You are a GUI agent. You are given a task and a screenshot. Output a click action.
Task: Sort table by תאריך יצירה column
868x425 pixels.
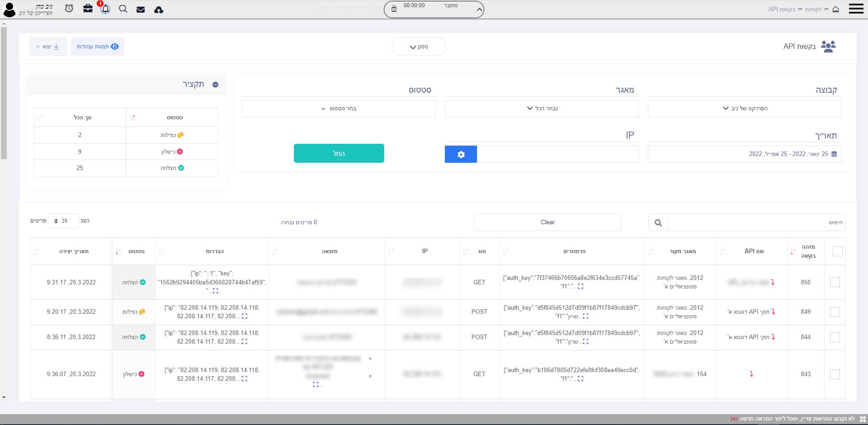coord(74,251)
